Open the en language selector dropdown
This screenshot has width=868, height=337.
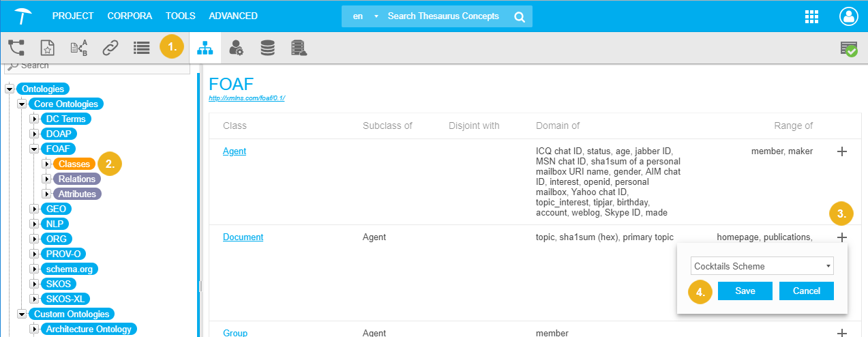[363, 16]
